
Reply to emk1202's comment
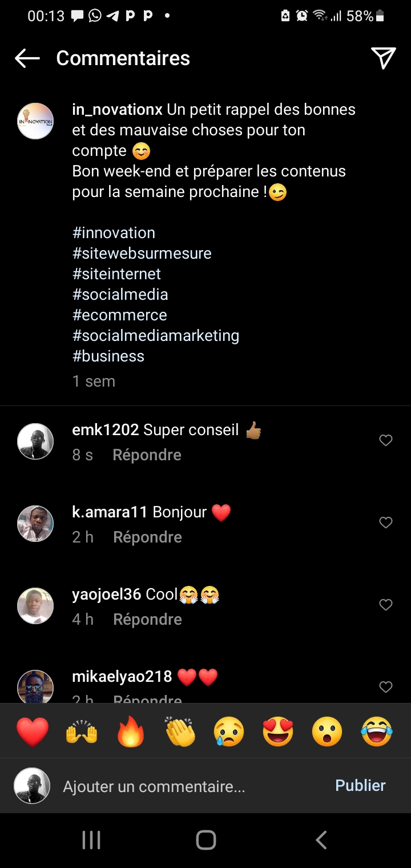click(147, 455)
